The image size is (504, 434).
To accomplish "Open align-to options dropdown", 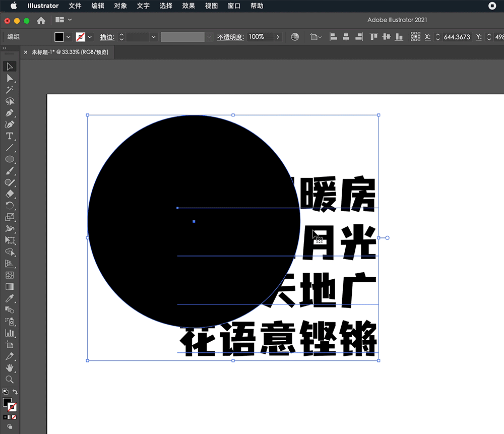I will [316, 37].
